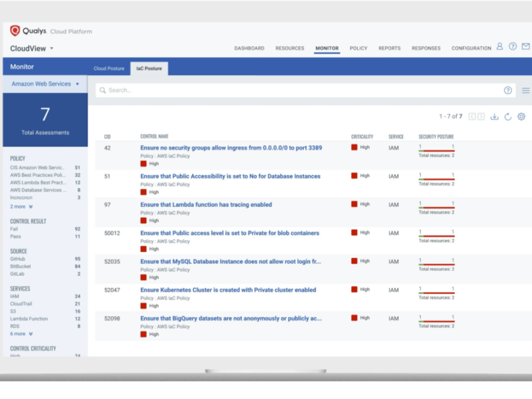Click the 7 Total Assessments tile

45,120
